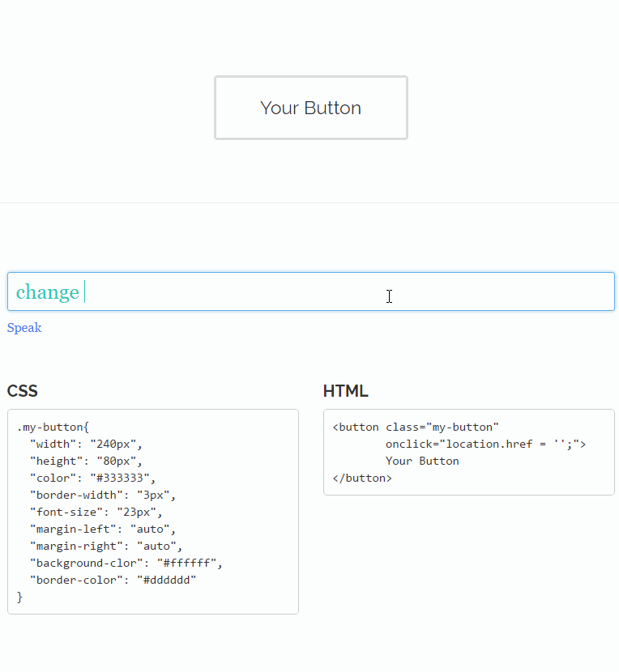
Task: Select the "background-clor": "#ffffff" line
Action: click(126, 563)
